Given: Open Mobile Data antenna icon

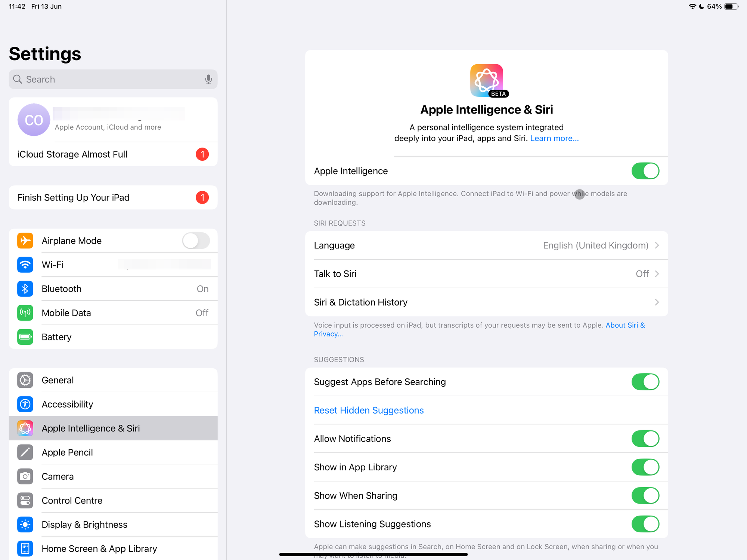Looking at the screenshot, I should coord(25,313).
